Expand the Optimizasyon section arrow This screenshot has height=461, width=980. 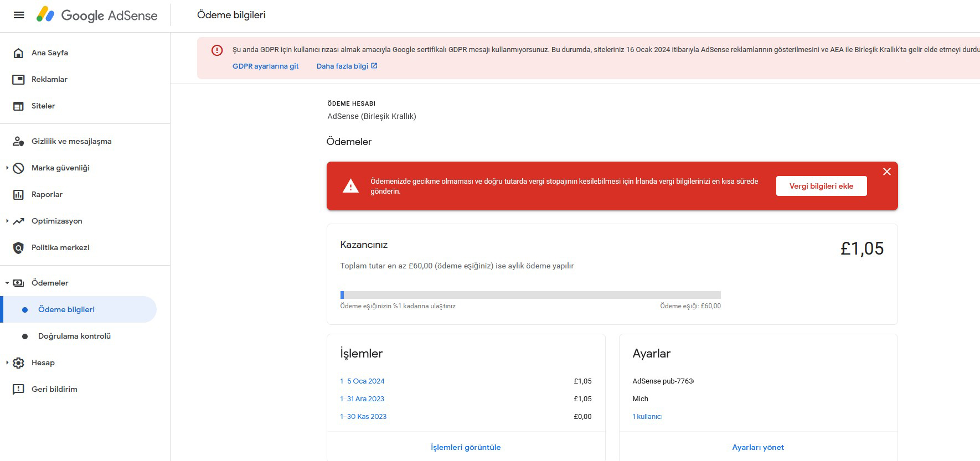[7, 221]
